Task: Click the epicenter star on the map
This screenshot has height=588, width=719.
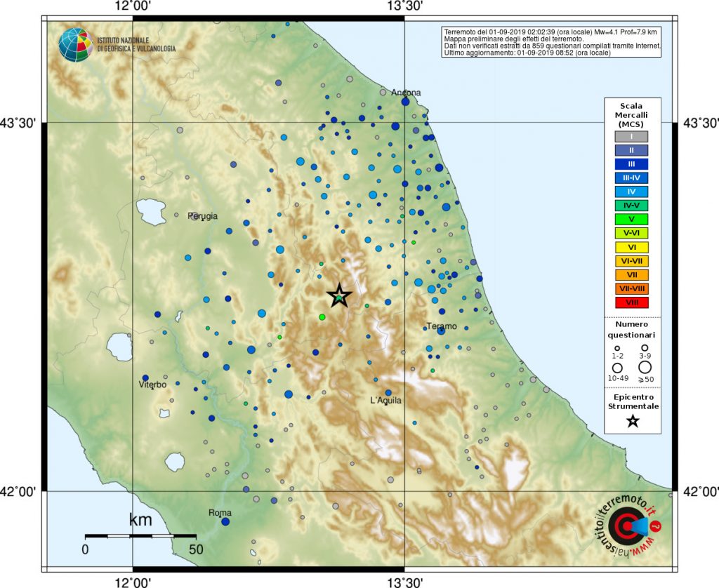Action: pyautogui.click(x=338, y=296)
